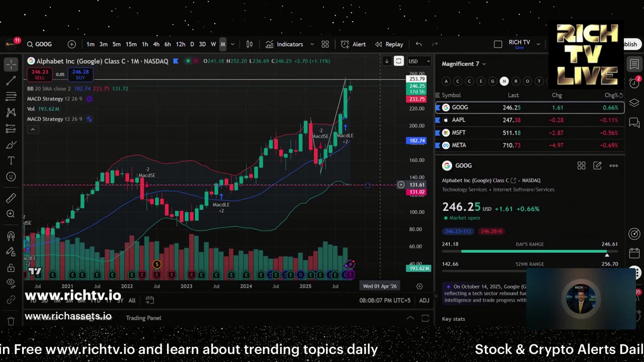Viewport: 644px width, 362px height.
Task: Open the object tree layers panel
Action: pos(634,103)
